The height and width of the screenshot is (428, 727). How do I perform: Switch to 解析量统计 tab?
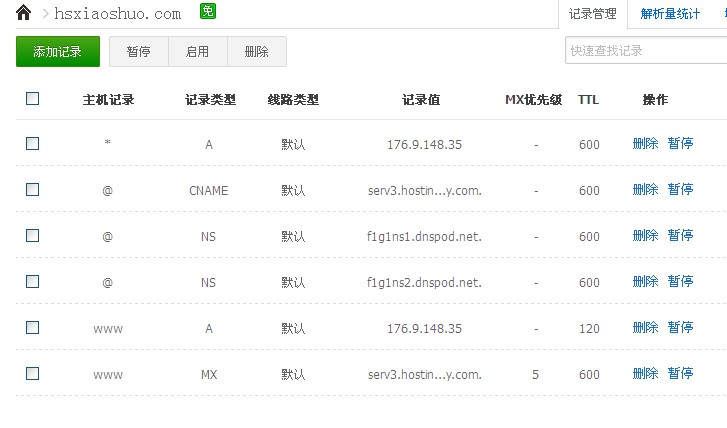point(670,14)
